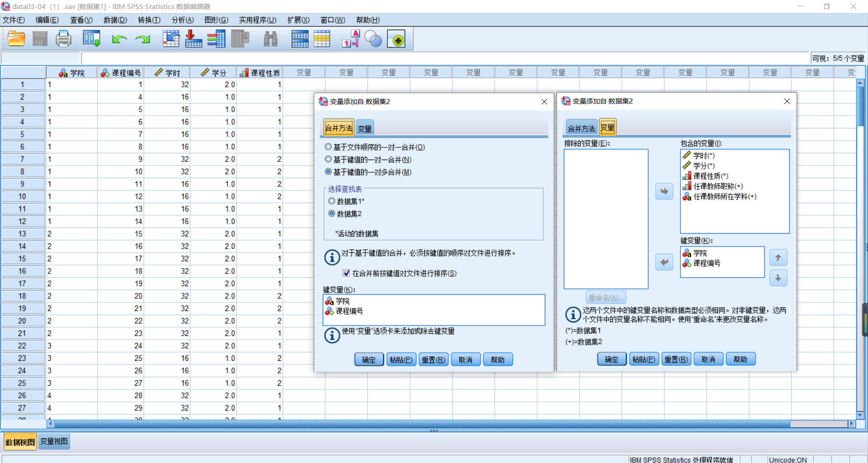The image size is (868, 463).
Task: Click the 课程性质 column header
Action: [260, 73]
